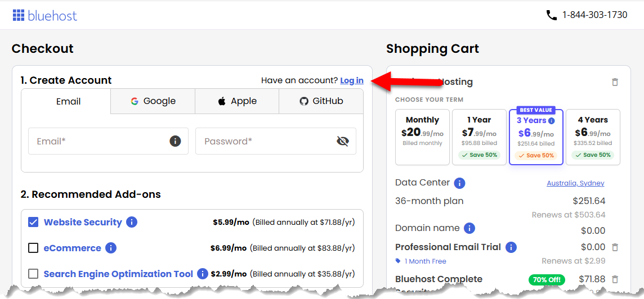Click Renews at $503.64 text
This screenshot has height=299, width=644.
pos(569,215)
